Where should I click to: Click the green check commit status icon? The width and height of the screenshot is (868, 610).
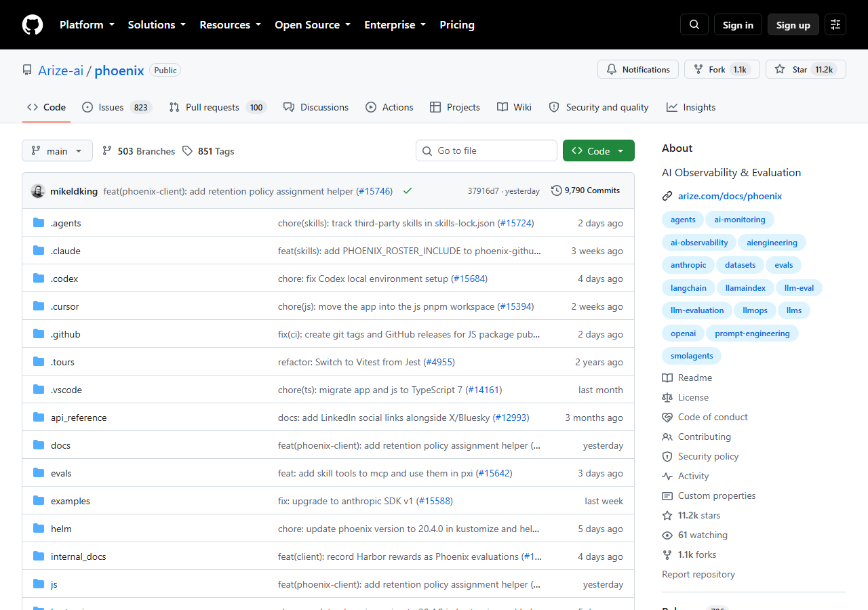408,191
